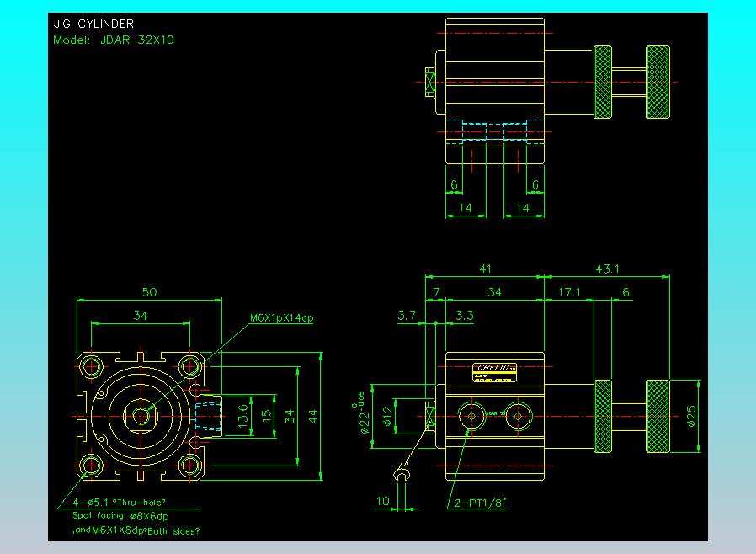Click the 44 height dimension
This screenshot has height=554, width=756.
pos(312,417)
